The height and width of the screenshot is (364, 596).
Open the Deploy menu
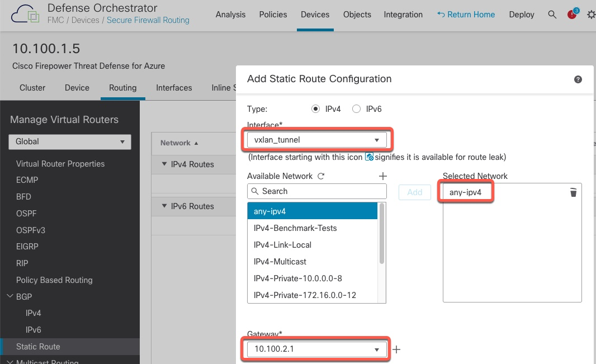tap(522, 15)
